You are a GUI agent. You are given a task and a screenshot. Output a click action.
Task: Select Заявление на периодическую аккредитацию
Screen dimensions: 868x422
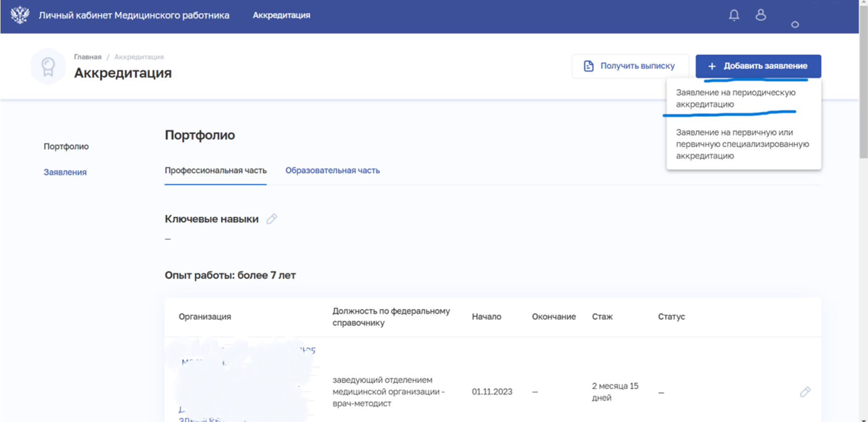[736, 98]
